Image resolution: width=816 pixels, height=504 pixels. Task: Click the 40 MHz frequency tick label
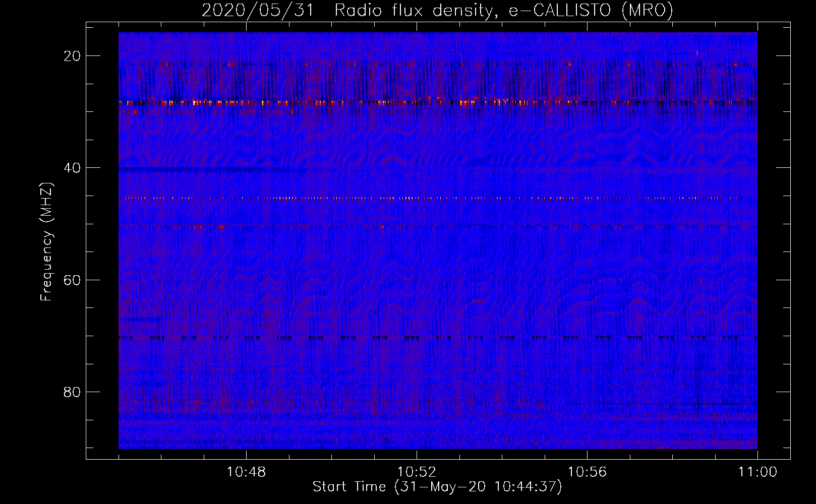point(72,168)
